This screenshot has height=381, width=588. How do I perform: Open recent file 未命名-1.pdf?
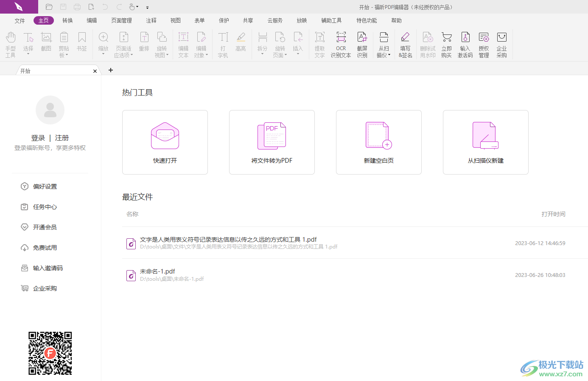tap(355, 275)
